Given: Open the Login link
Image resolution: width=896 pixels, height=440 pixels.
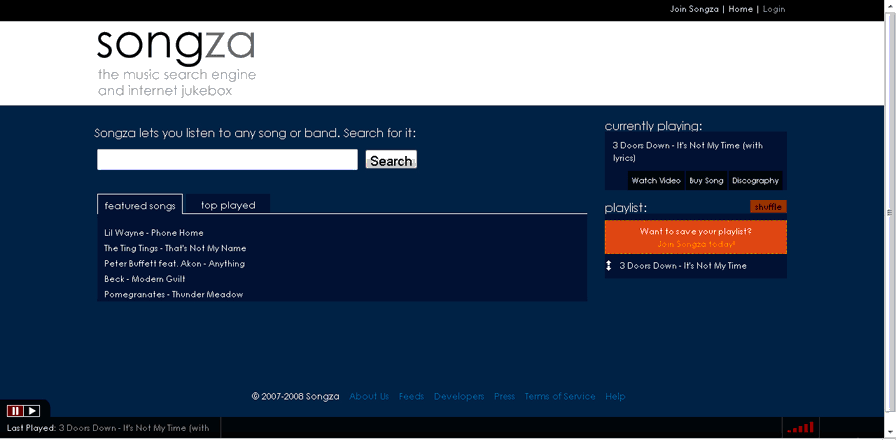Looking at the screenshot, I should (x=774, y=9).
